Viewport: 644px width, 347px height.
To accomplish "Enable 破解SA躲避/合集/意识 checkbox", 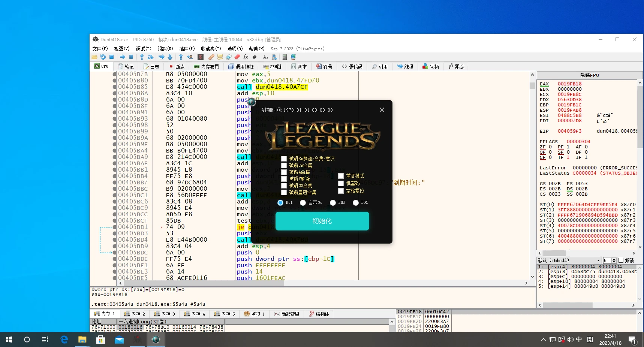I will point(284,159).
